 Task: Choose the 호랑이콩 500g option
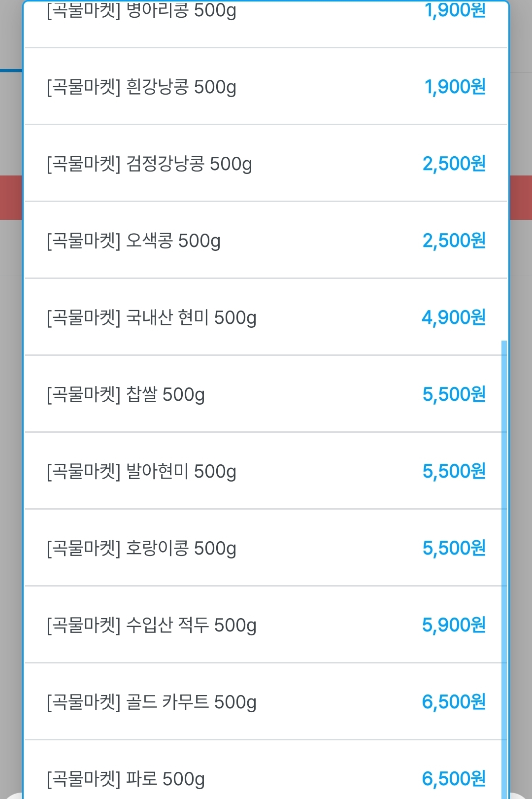coord(142,549)
